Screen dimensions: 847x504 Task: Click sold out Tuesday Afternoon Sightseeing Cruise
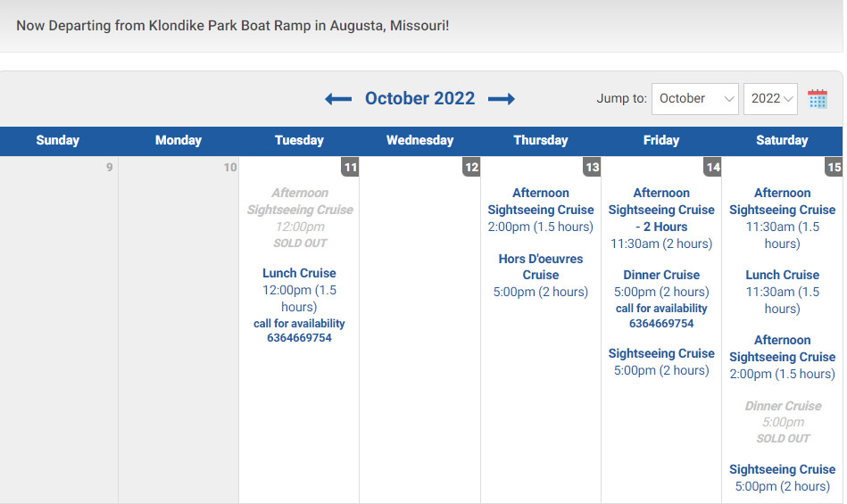click(300, 202)
